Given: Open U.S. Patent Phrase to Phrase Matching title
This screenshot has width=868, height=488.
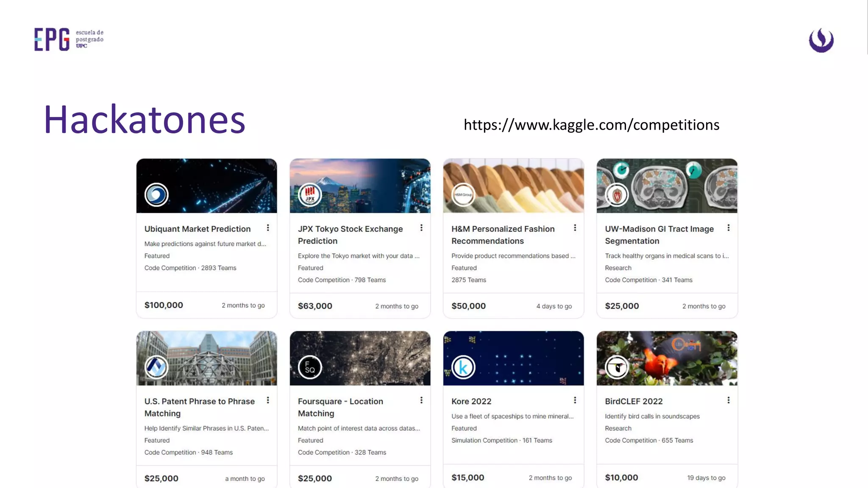Looking at the screenshot, I should point(200,407).
